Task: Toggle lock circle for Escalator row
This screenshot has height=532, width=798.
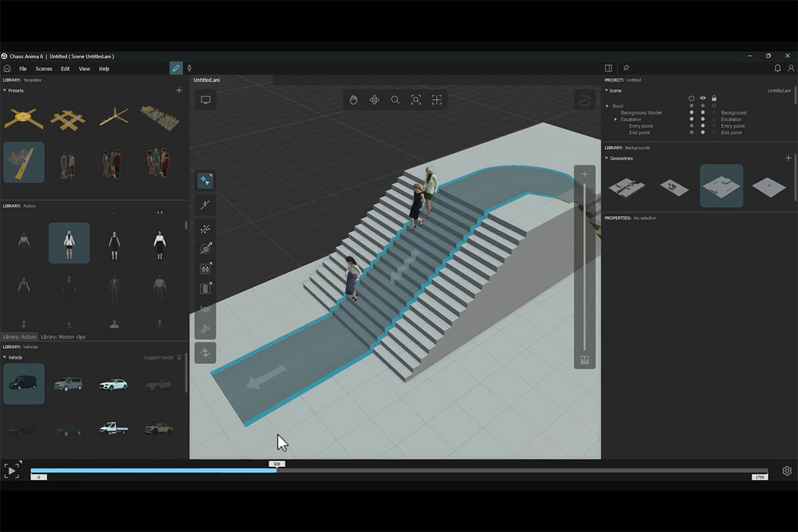Action: click(714, 120)
